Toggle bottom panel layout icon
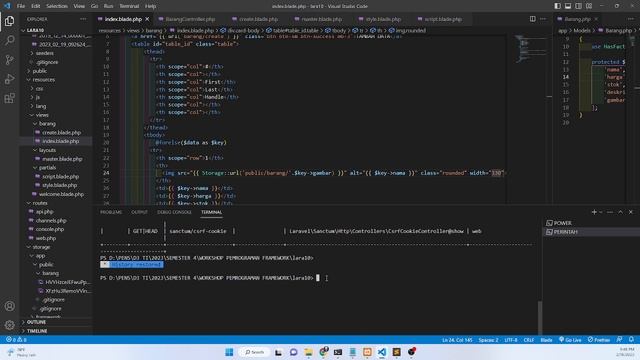The height and width of the screenshot is (360, 640). pyautogui.click(x=568, y=6)
